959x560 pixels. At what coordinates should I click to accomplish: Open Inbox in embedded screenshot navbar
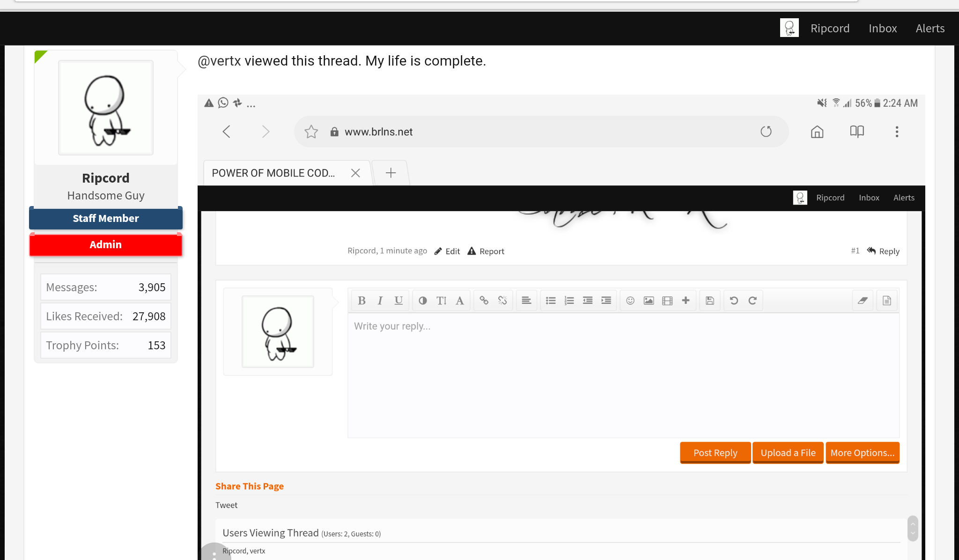tap(869, 198)
